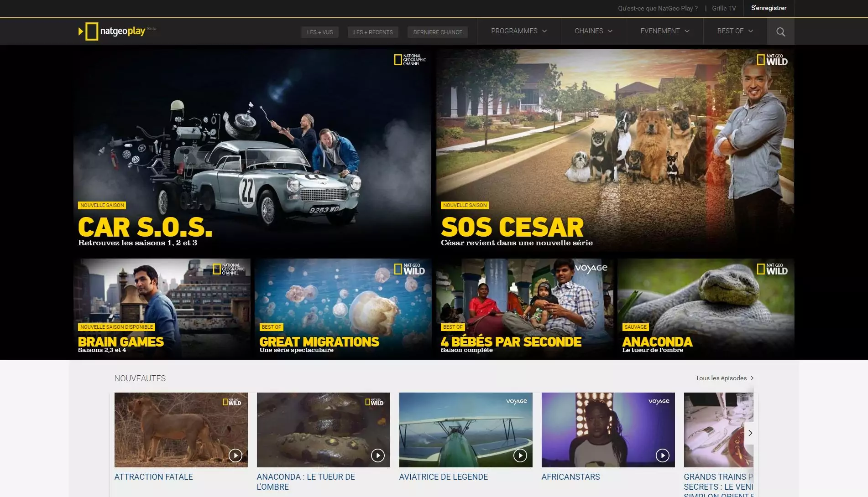
Task: Select the Les + Vus filter
Action: tap(319, 32)
